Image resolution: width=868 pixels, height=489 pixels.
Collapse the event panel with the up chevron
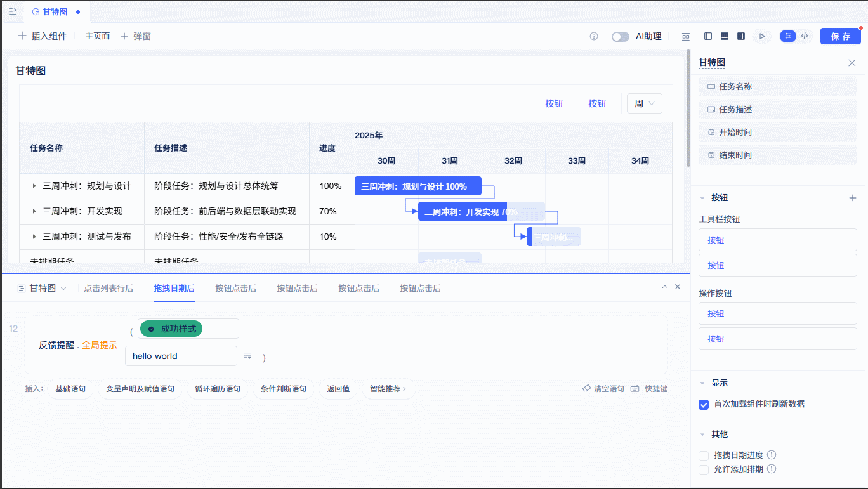(x=665, y=287)
